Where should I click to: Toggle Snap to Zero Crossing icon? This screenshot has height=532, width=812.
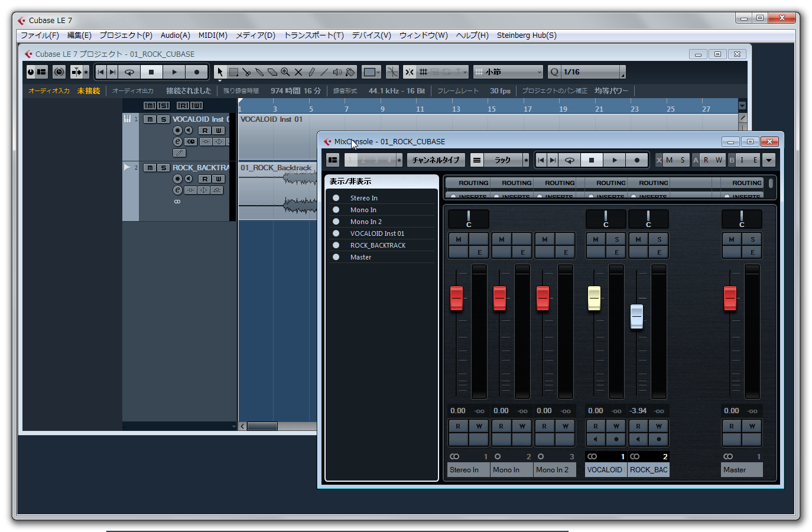[x=392, y=72]
